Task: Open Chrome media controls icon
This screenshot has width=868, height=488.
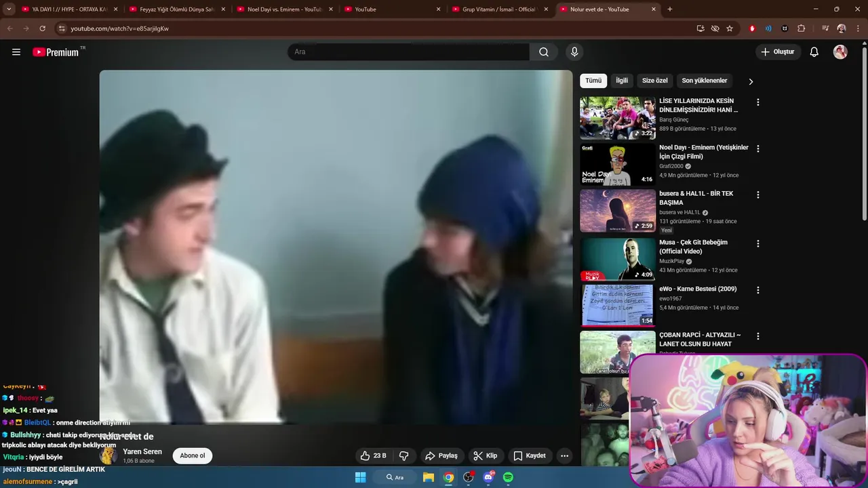Action: coord(825,28)
